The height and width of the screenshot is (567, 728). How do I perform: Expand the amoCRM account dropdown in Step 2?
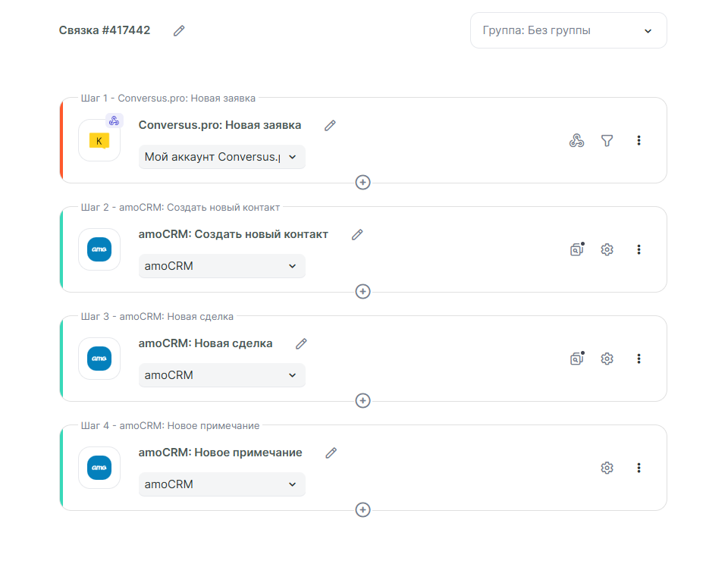click(221, 266)
